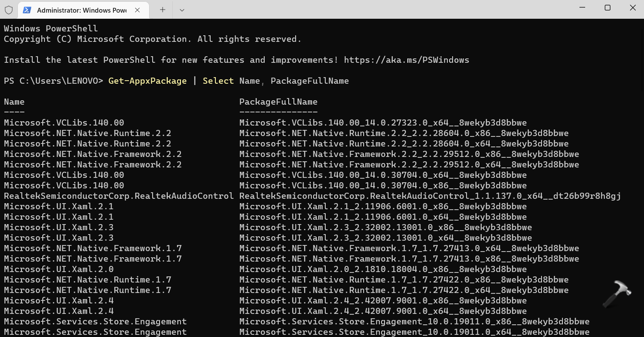
Task: Click the administrator shield icon in title bar
Action: (9, 10)
